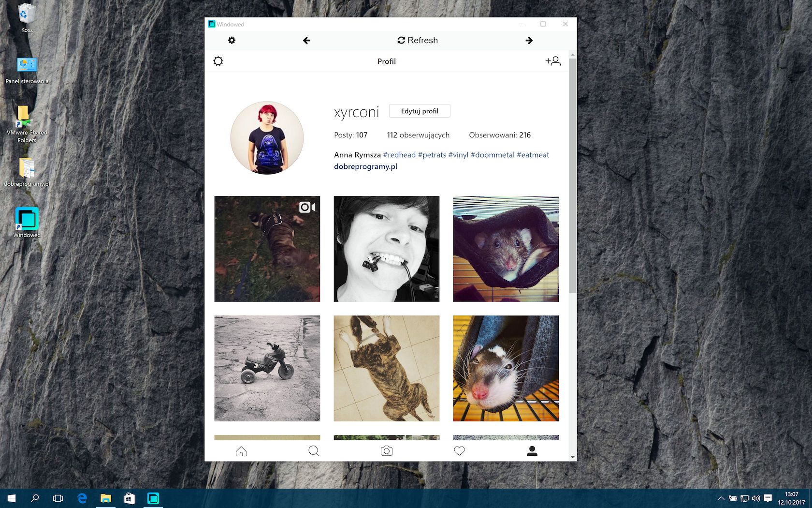This screenshot has height=508, width=812.
Task: Open xyrconi profile picture
Action: coord(267,138)
